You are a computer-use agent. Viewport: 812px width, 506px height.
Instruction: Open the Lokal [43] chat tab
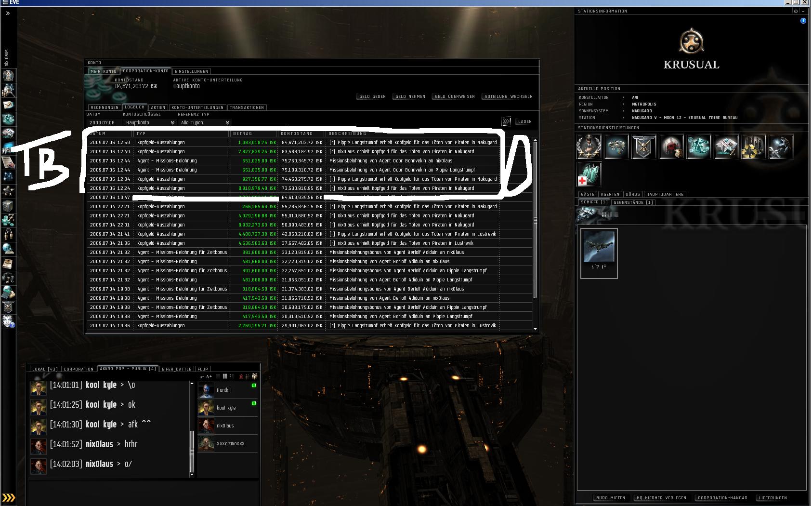click(x=45, y=369)
